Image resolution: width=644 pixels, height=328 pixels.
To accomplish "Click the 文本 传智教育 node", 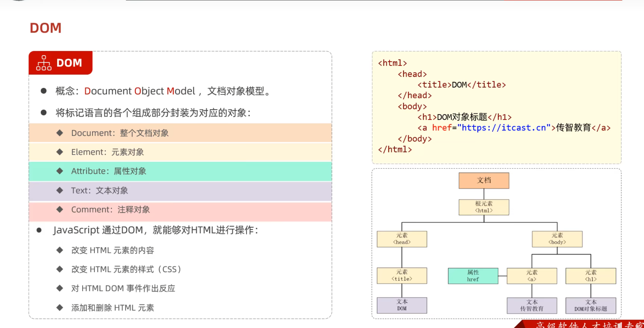I will point(532,305).
